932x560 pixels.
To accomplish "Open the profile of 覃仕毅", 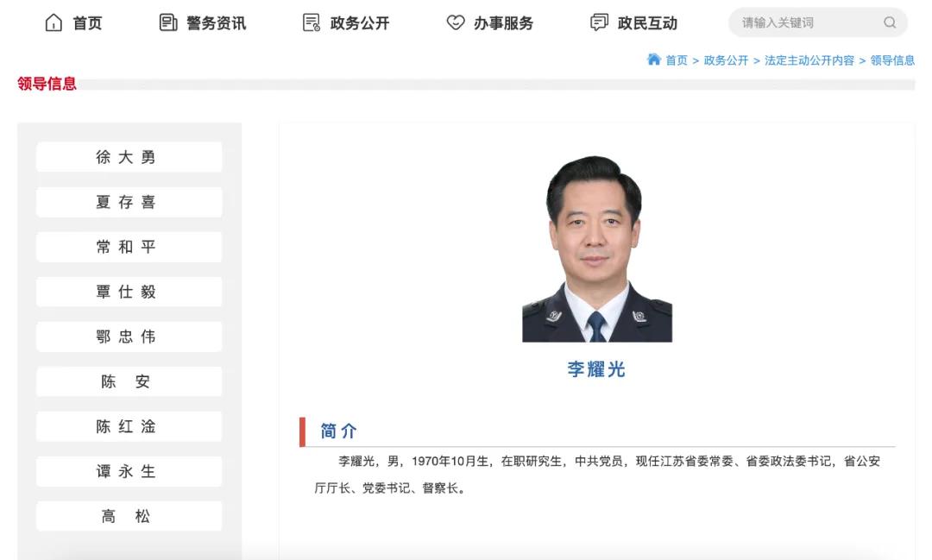I will coord(129,292).
